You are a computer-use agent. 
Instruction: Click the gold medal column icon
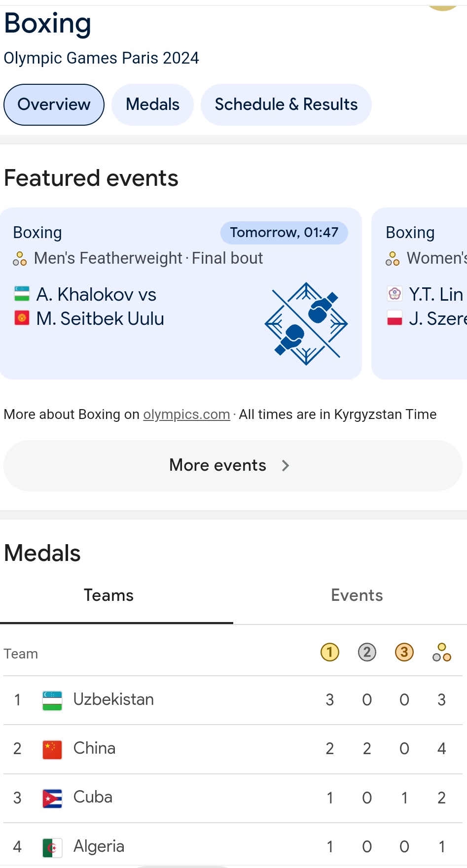[x=329, y=652]
